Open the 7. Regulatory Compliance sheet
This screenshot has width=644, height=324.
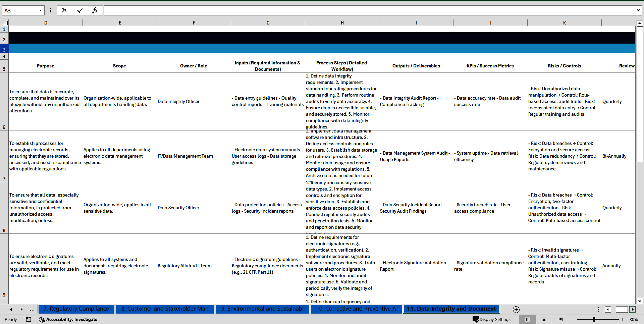(76, 309)
